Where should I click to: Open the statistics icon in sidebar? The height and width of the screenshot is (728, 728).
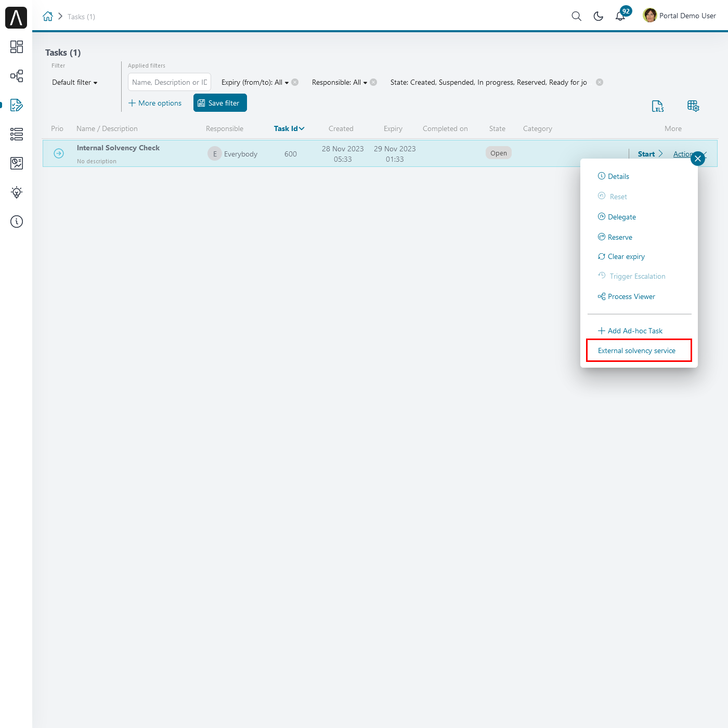pos(17,163)
